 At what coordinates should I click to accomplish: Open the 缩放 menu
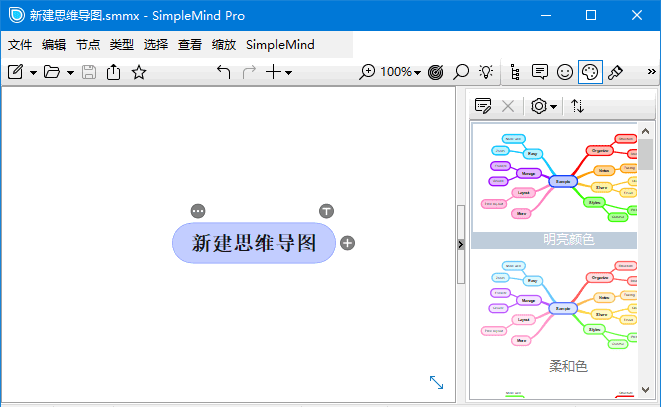(224, 45)
